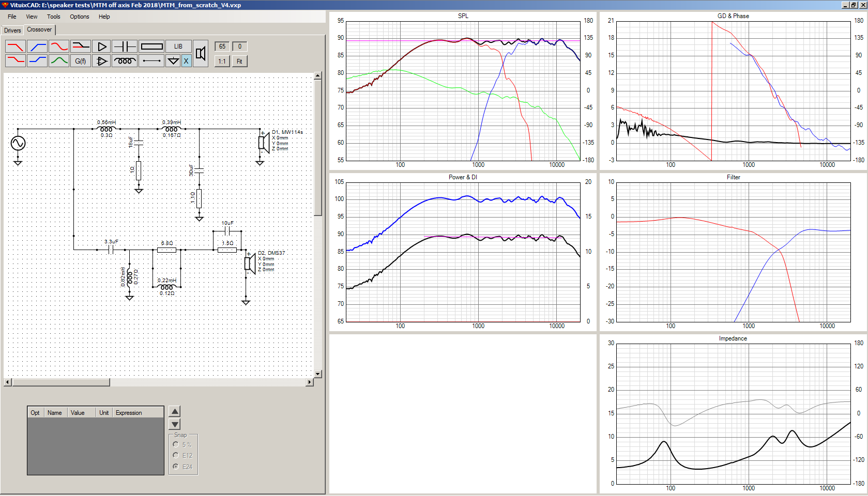Click the horizontal scrollbar thumb under schematic

tap(61, 382)
